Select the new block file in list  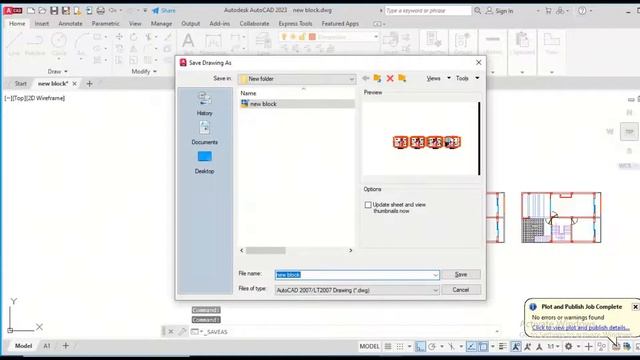click(297, 104)
